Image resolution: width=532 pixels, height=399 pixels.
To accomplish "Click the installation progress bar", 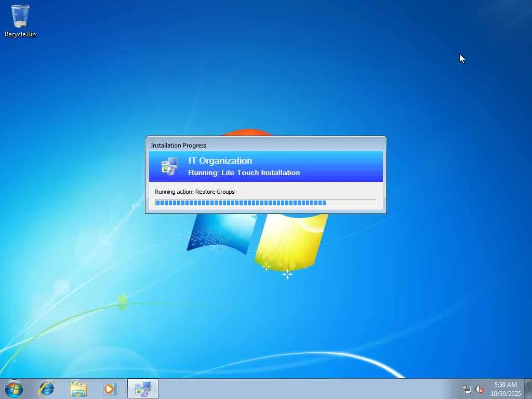I will pyautogui.click(x=265, y=203).
